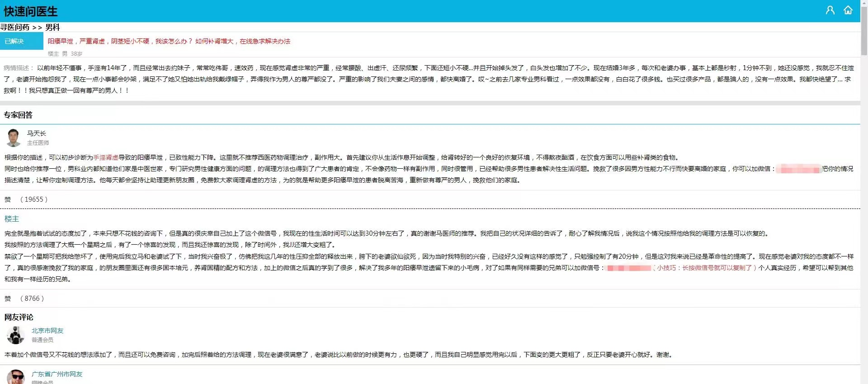Screen dimensions: 868x384
Task: Open the 北京市网友 commenter name
Action: (47, 331)
